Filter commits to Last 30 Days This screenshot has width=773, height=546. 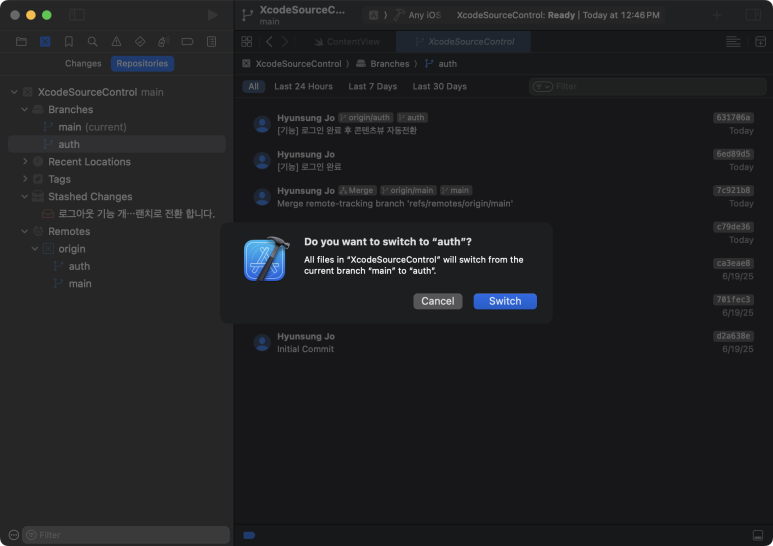[x=439, y=87]
